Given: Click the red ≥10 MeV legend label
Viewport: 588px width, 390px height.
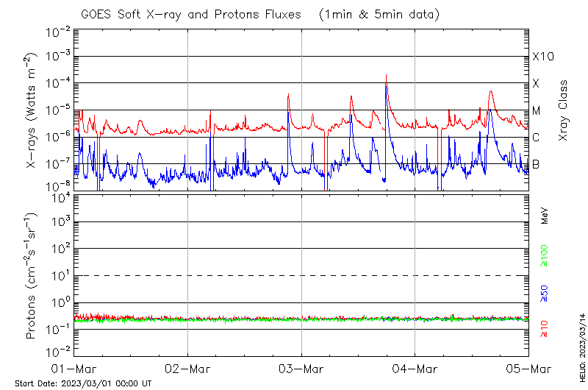Looking at the screenshot, I should [545, 329].
